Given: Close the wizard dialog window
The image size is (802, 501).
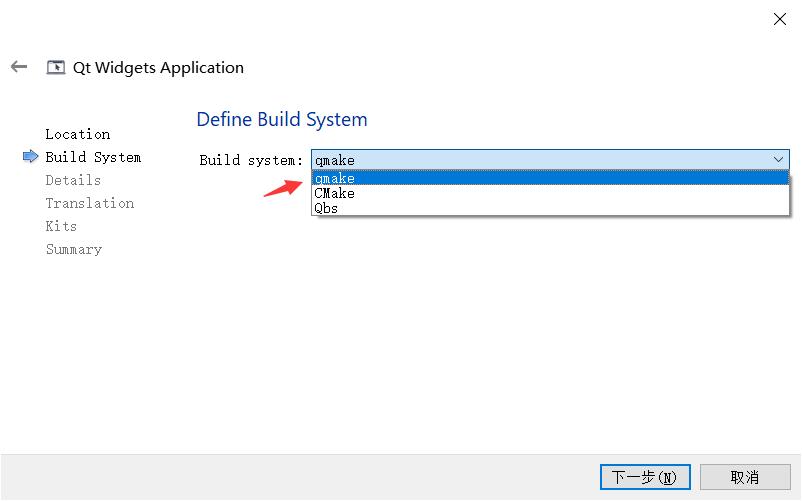Looking at the screenshot, I should click(779, 19).
